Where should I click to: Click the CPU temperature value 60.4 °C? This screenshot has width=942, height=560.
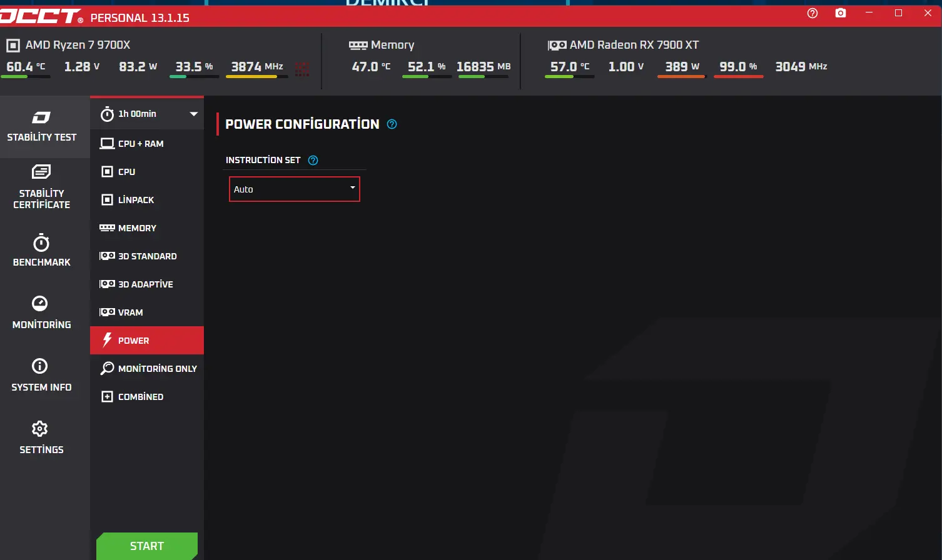(x=26, y=67)
